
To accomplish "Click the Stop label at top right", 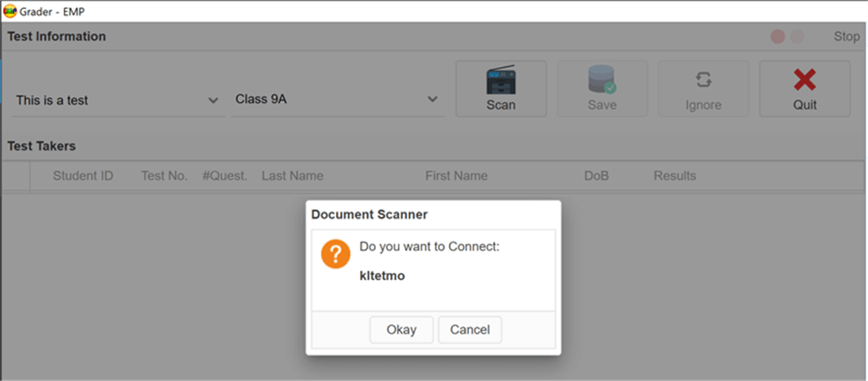I will pyautogui.click(x=846, y=37).
